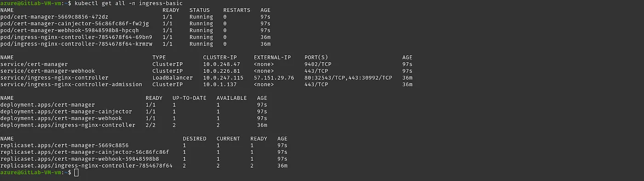The height and width of the screenshot is (181, 644).
Task: Click cluster IP 10.0.226.81
Action: point(222,71)
